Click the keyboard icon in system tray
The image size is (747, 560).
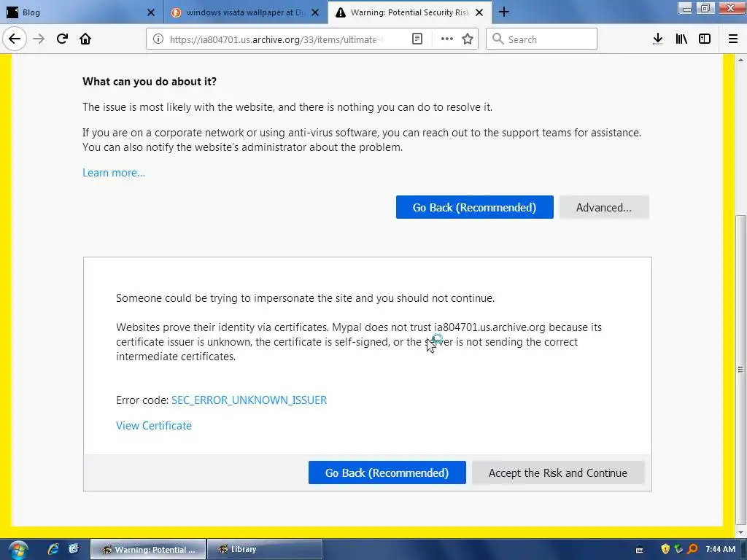coord(639,550)
